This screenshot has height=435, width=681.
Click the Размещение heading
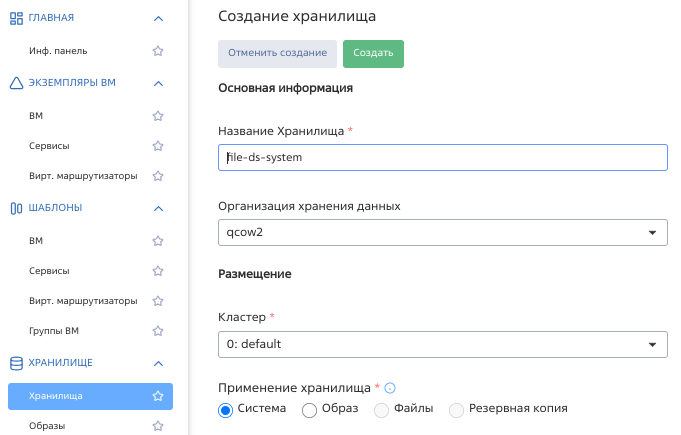point(255,274)
